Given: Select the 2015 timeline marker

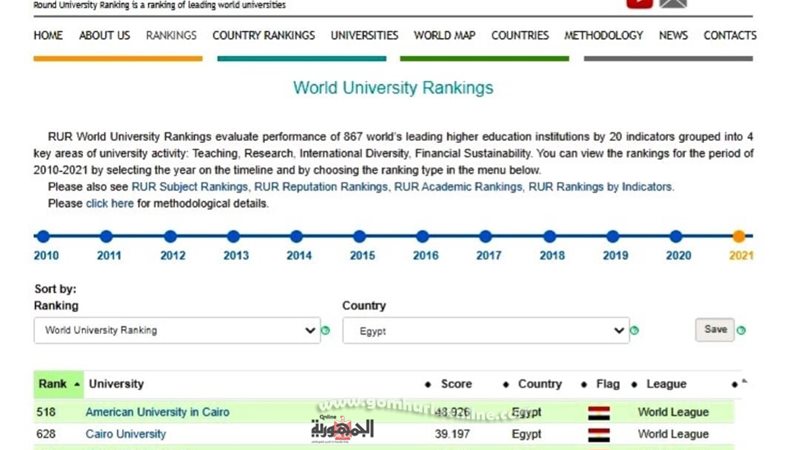Looking at the screenshot, I should 360,236.
